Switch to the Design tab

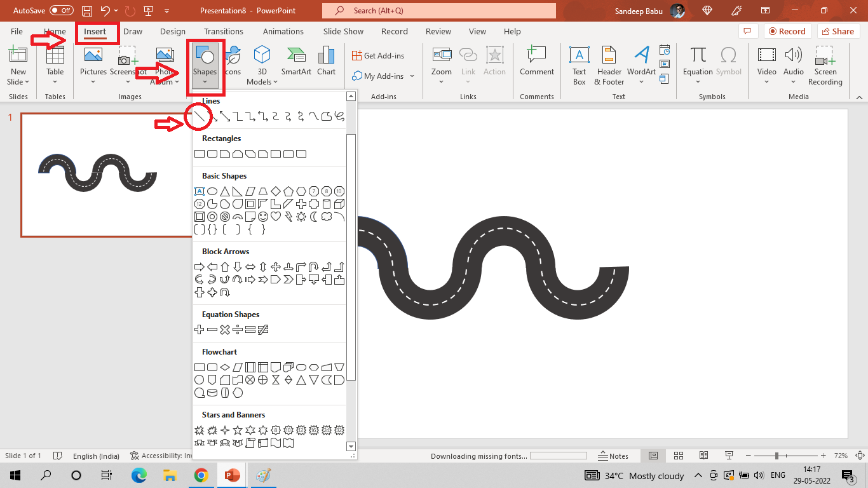point(172,31)
